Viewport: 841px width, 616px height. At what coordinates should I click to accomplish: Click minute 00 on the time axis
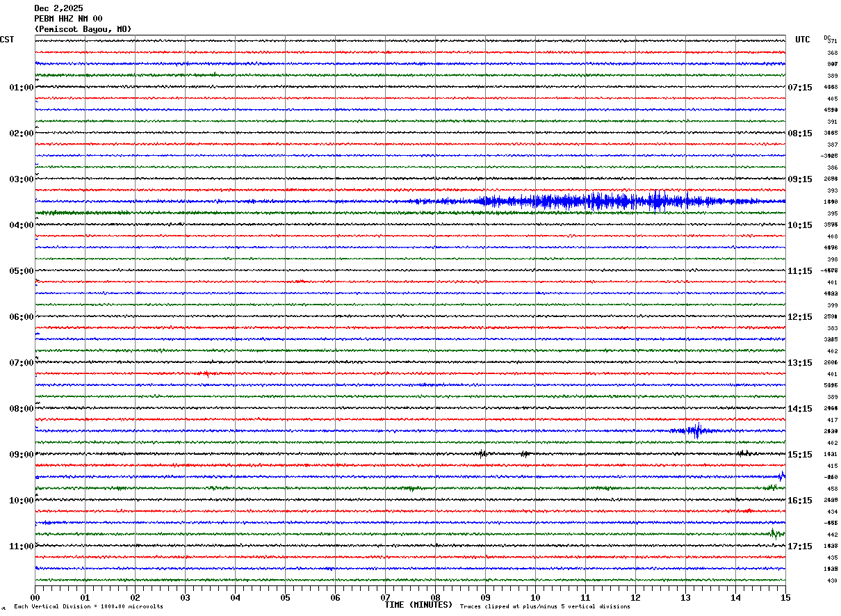pos(35,597)
